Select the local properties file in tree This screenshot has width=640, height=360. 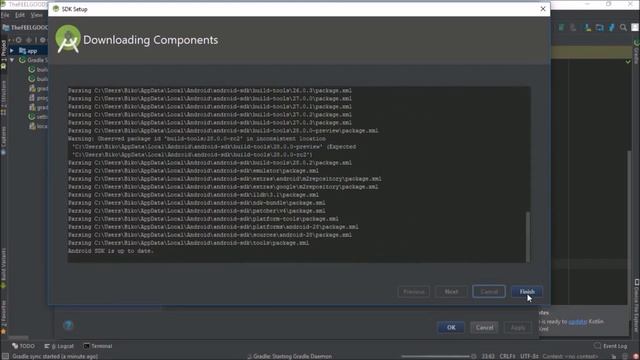[38, 126]
